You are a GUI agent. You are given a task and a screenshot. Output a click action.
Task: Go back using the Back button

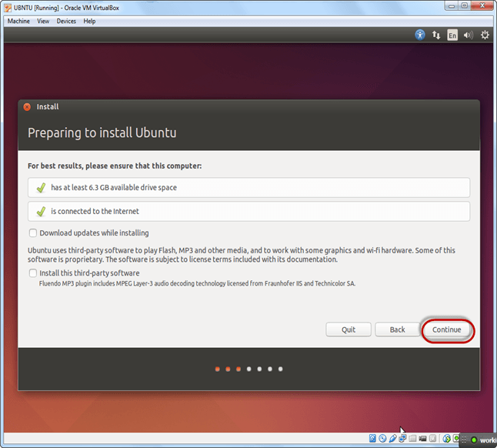click(x=396, y=329)
